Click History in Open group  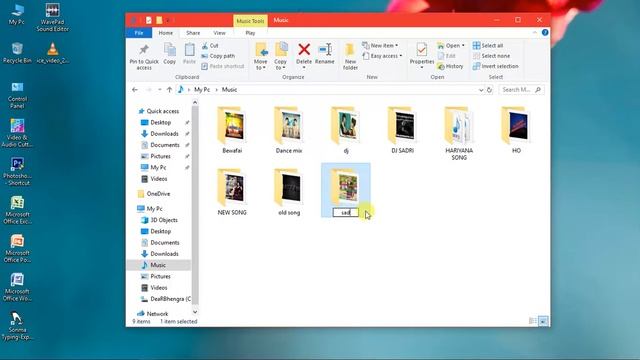click(450, 66)
